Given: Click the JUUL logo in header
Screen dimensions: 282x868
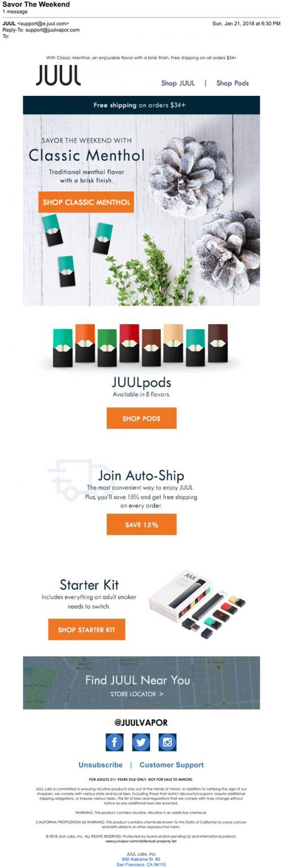Looking at the screenshot, I should coord(59,76).
